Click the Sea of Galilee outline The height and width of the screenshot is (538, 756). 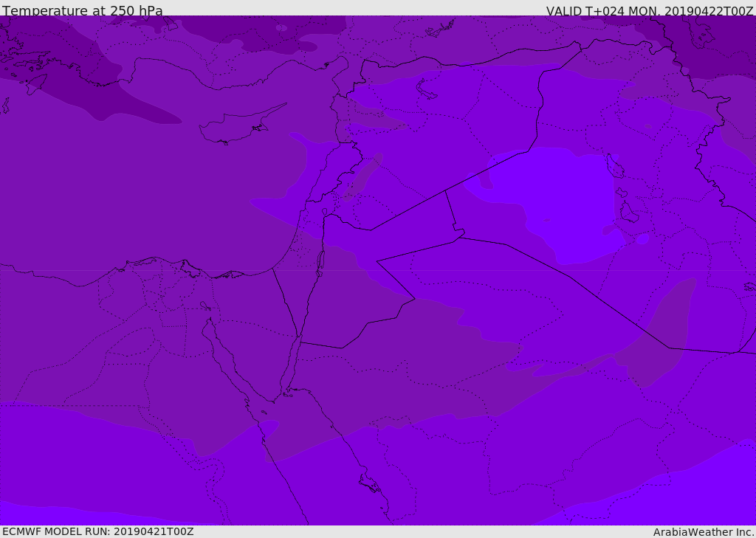[324, 212]
